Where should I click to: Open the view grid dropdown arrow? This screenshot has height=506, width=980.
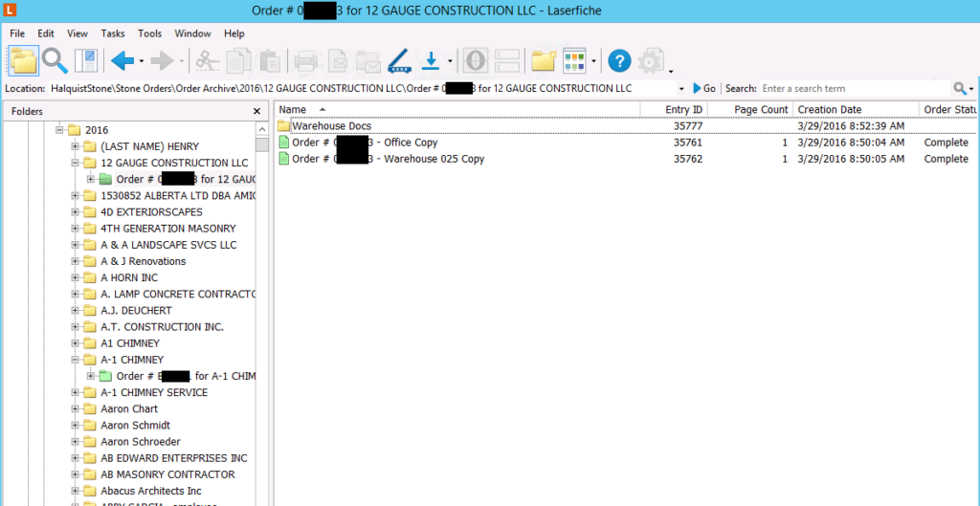(593, 61)
